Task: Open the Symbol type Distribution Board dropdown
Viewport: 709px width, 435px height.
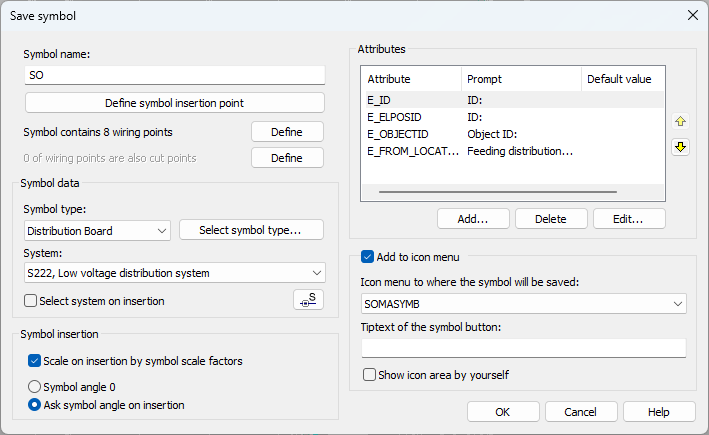Action: (x=97, y=231)
